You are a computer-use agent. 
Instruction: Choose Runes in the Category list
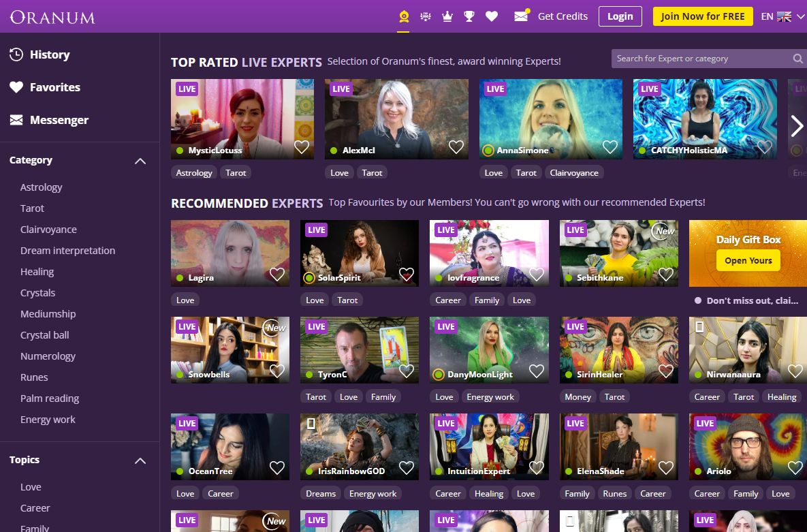coord(34,377)
